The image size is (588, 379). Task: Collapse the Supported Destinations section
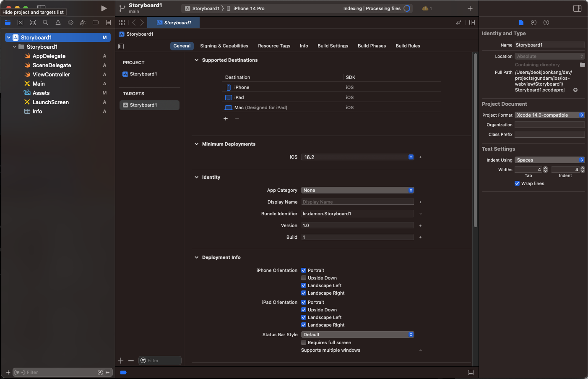coord(196,60)
